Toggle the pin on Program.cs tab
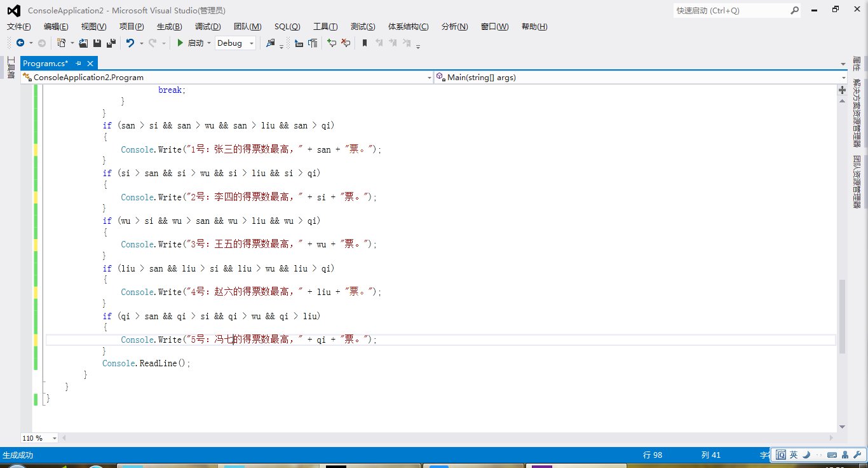 click(x=79, y=63)
